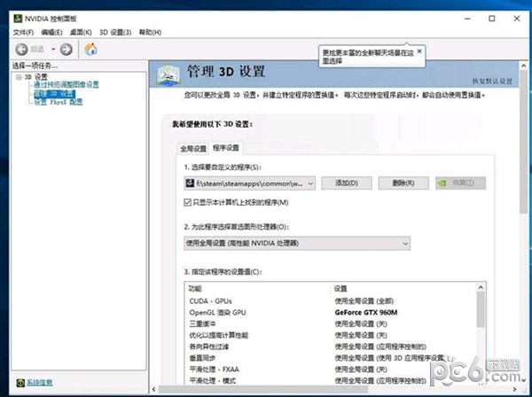Click the Back arrow toolbar icon
The width and height of the screenshot is (532, 397).
(x=21, y=50)
